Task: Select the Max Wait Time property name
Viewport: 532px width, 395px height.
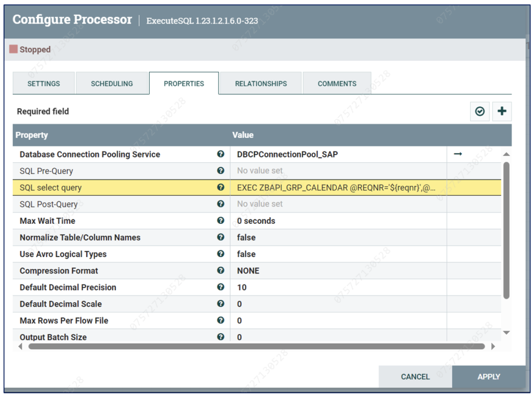Action: click(47, 221)
